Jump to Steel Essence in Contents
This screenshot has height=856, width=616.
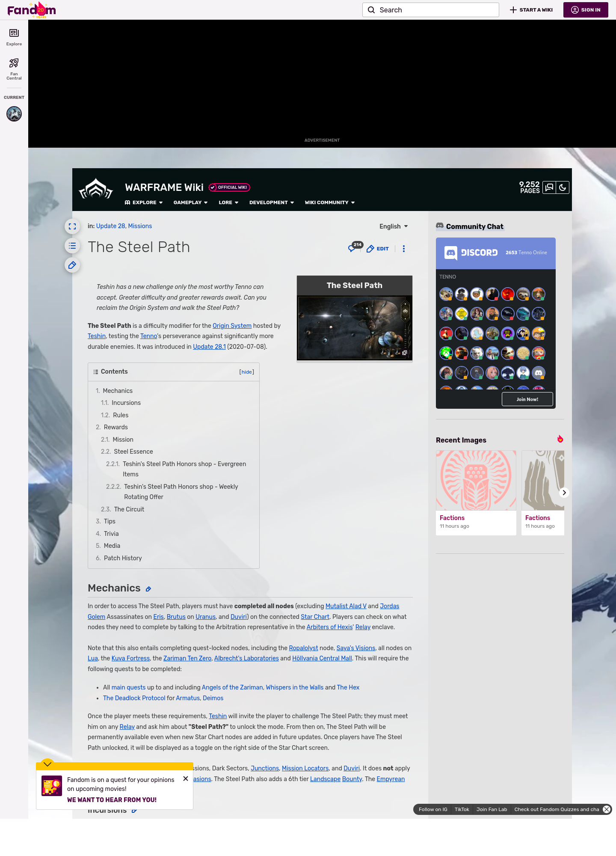click(133, 452)
